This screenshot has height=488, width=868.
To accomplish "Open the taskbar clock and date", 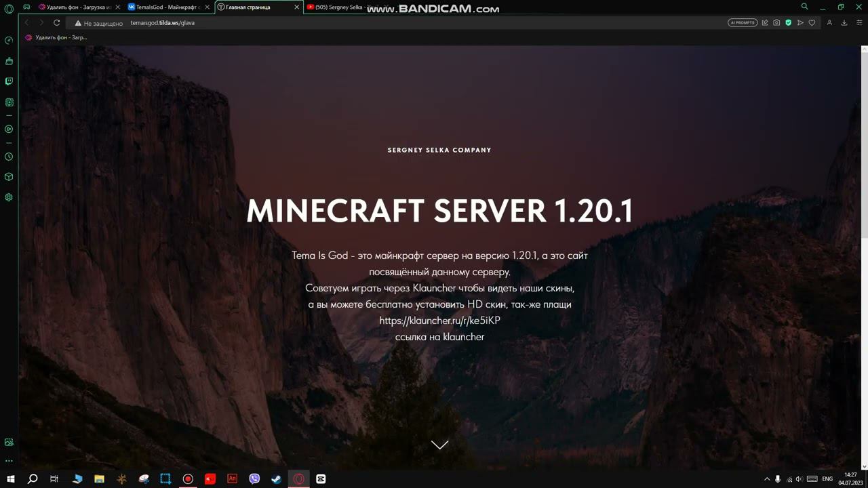I will point(850,479).
